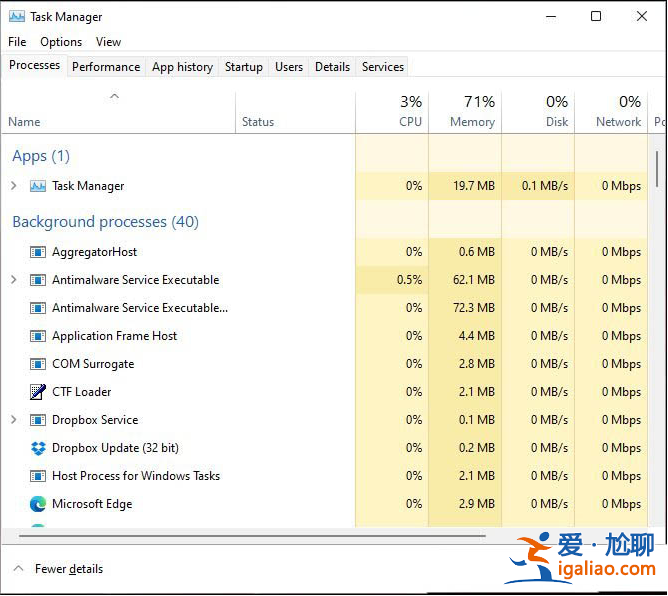
Task: Maximize the Task Manager window
Action: pyautogui.click(x=596, y=17)
